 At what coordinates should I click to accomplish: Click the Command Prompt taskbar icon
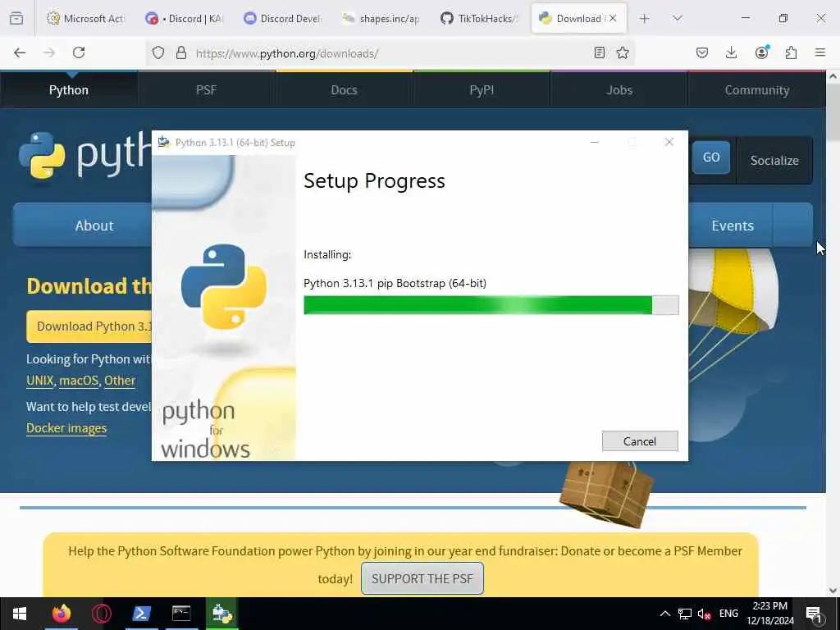coord(181,614)
